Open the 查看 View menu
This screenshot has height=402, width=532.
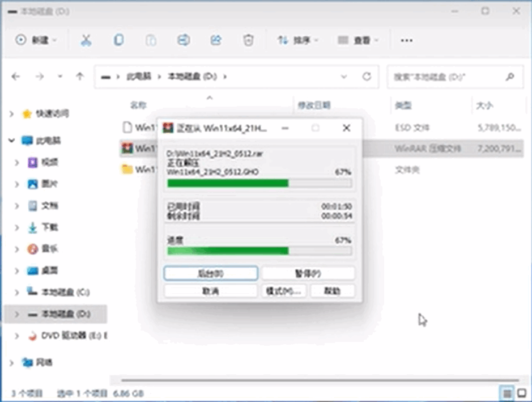[358, 40]
